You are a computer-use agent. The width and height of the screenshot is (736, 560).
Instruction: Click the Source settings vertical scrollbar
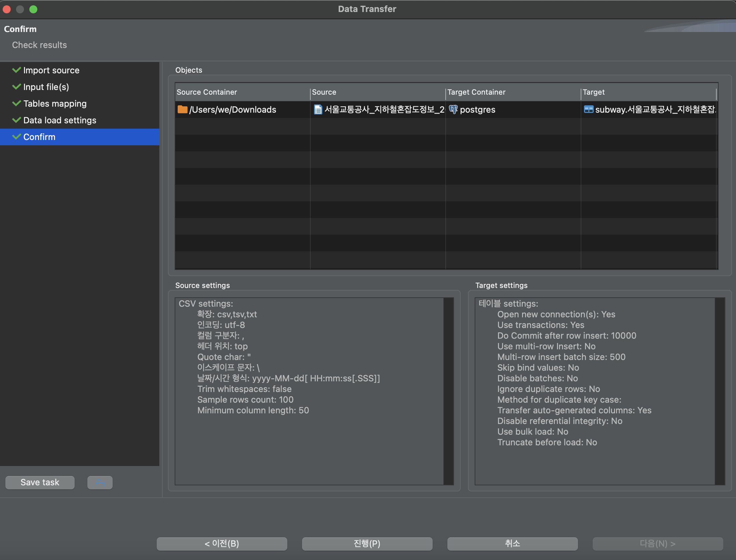pyautogui.click(x=449, y=391)
